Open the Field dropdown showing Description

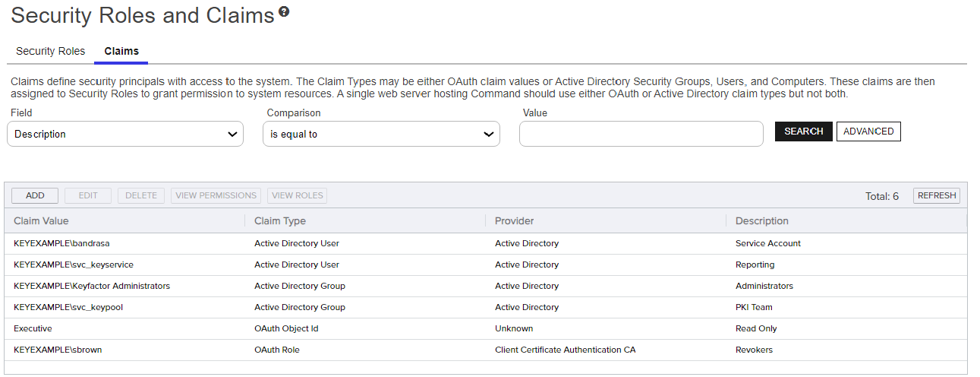(125, 134)
